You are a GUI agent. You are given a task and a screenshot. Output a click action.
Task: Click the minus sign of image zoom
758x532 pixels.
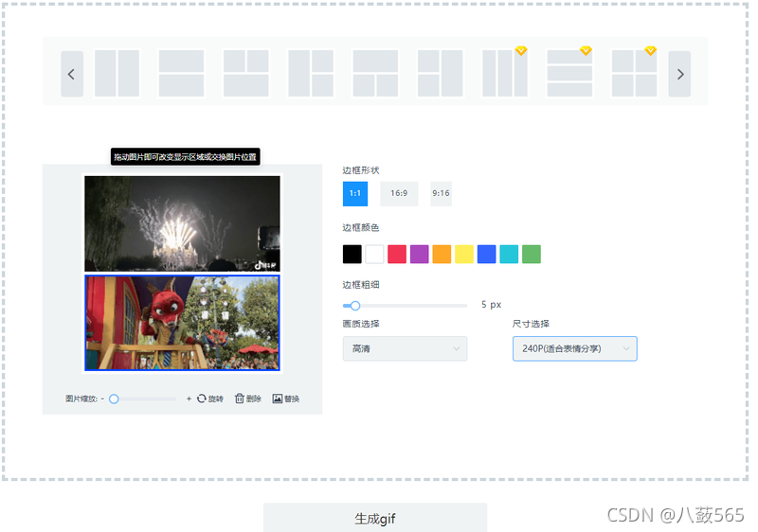pos(102,399)
